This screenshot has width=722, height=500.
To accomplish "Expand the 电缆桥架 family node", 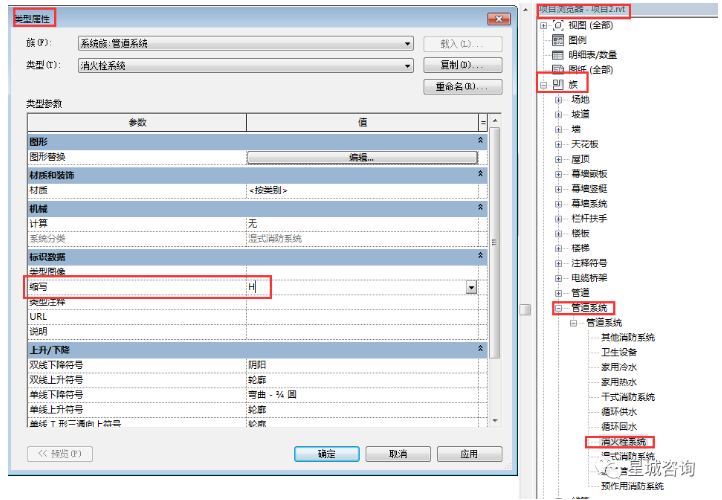I will (x=559, y=279).
